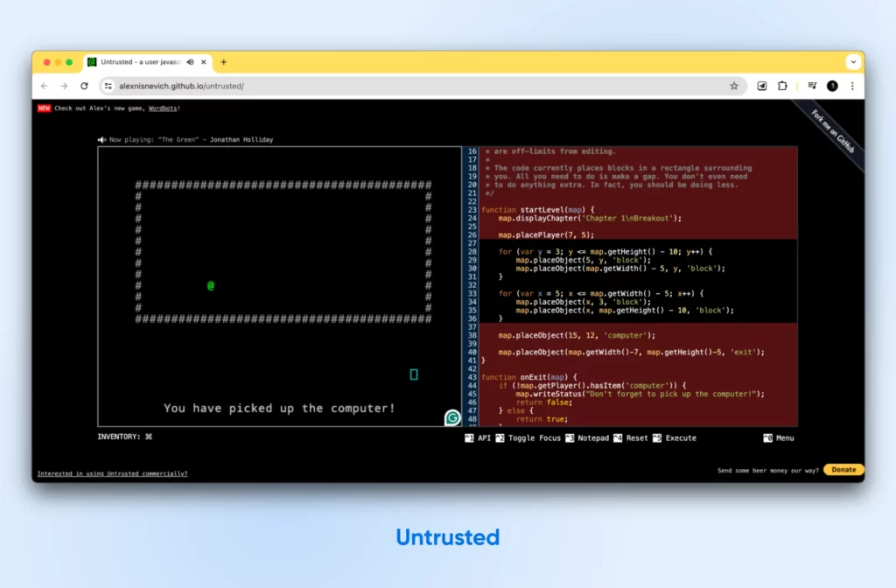896x588 pixels.
Task: Click the cyan exit tile on the map
Action: 414,374
